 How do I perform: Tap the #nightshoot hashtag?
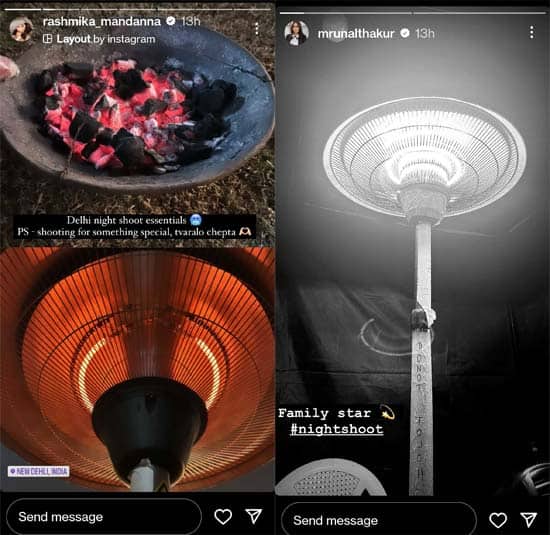tap(337, 429)
